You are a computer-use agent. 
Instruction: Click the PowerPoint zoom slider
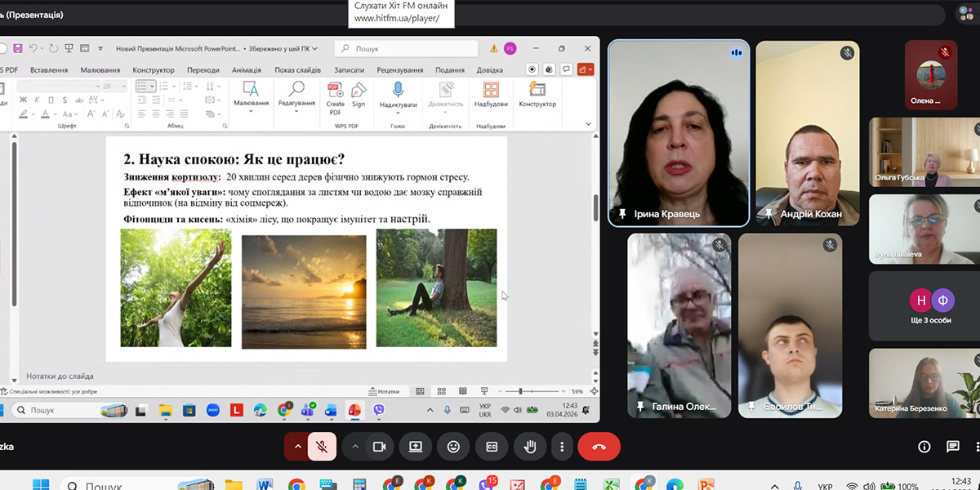pos(520,391)
